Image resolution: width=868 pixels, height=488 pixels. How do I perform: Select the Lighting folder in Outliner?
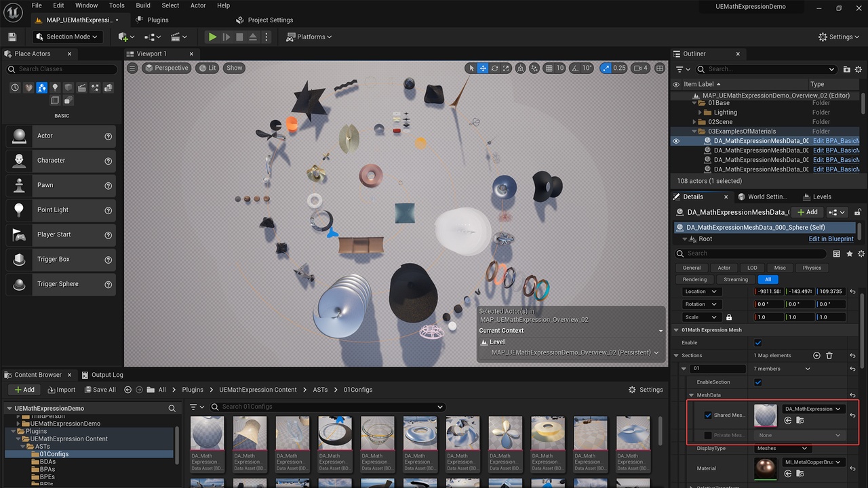point(726,113)
